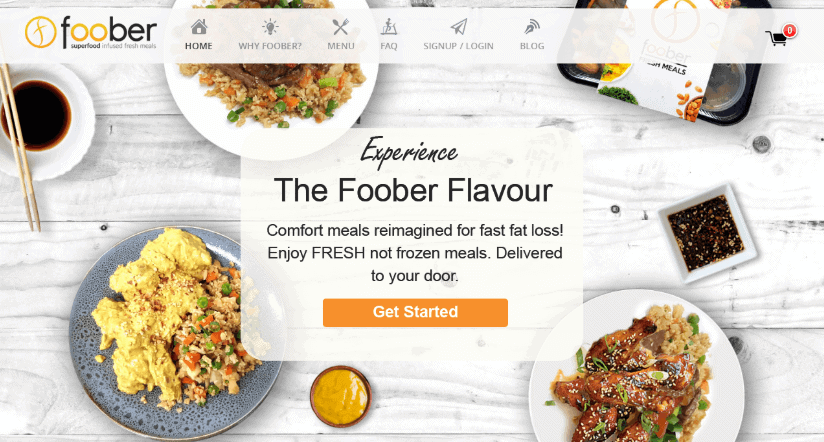
Task: Click the packaged Foober fresh meals tray
Action: [665, 60]
